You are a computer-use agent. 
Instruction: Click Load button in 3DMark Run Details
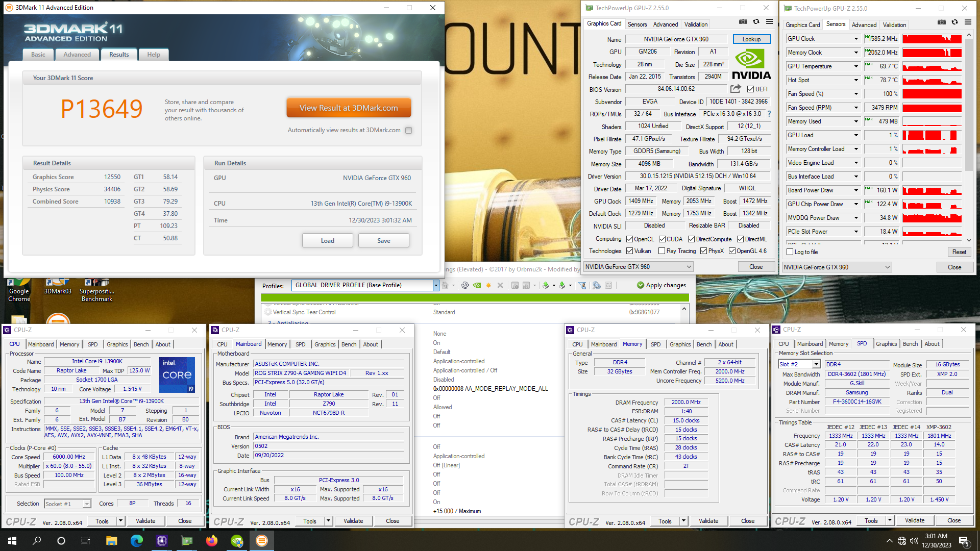328,240
